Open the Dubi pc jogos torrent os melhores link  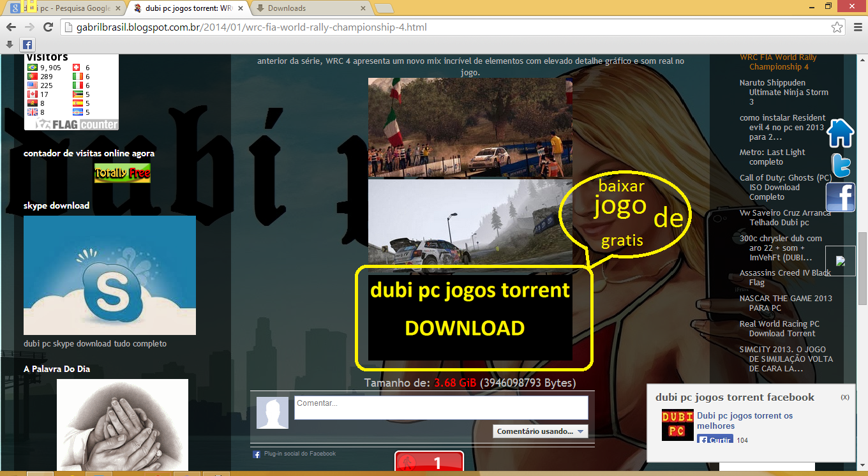click(745, 420)
